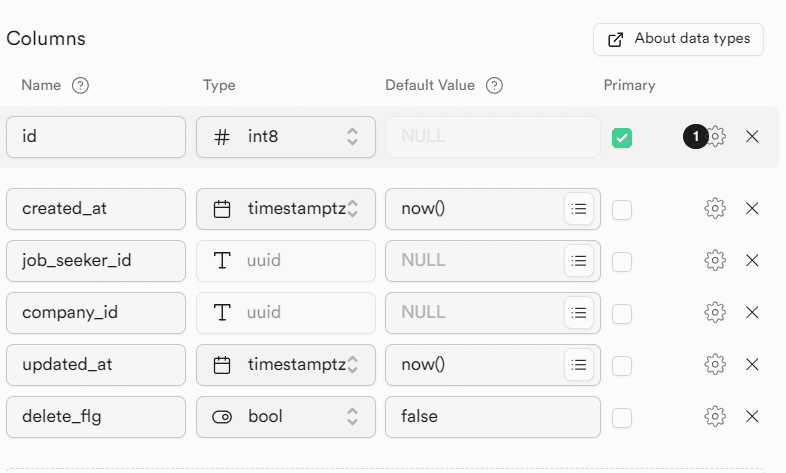Image resolution: width=786 pixels, height=473 pixels.
Task: Show default value suggestions for created_at
Action: click(578, 209)
